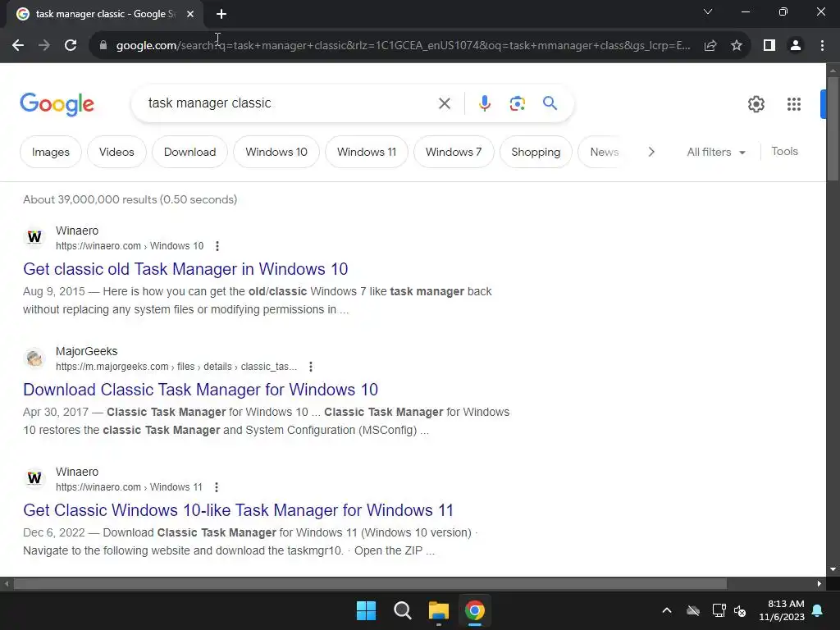Select the Download filter chip

[x=189, y=152]
